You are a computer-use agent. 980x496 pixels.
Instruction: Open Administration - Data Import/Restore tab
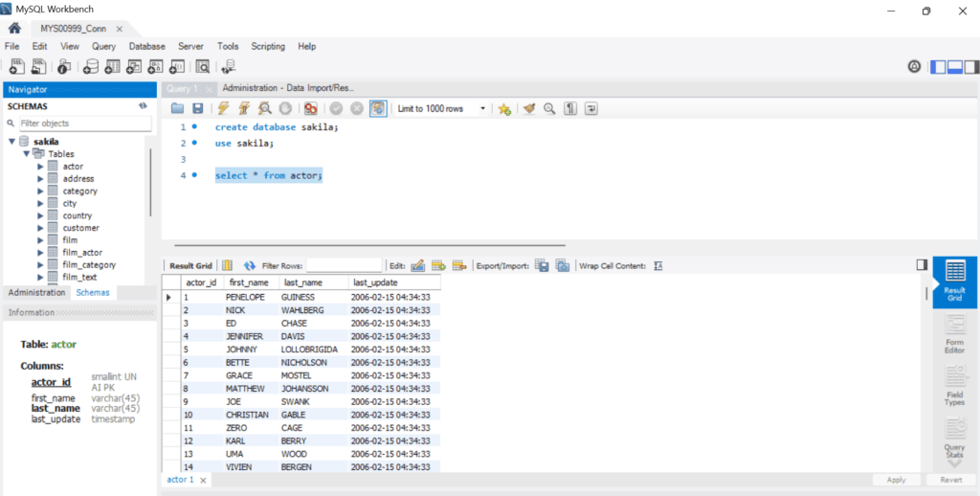tap(287, 88)
